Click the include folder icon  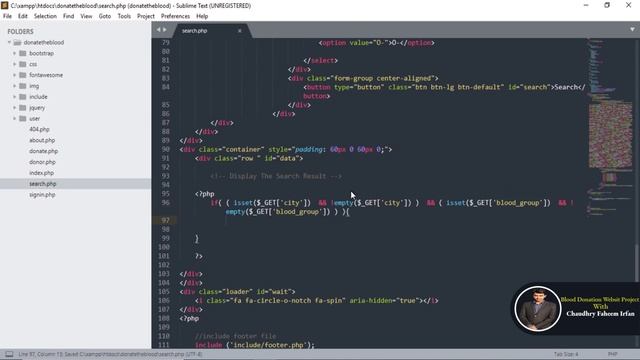pos(22,97)
